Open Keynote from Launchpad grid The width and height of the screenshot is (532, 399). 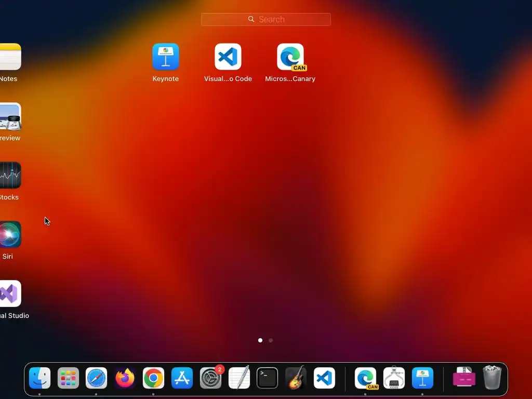coord(166,57)
